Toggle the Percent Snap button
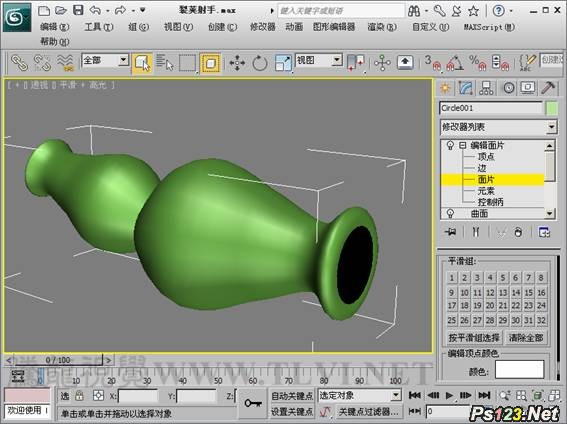The height and width of the screenshot is (424, 567). pos(477,63)
